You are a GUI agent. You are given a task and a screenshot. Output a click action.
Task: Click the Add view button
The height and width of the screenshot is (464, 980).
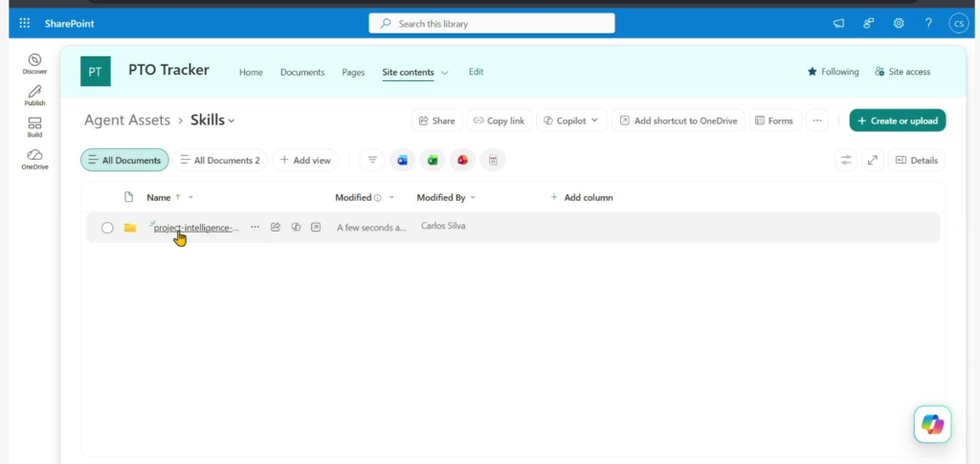[305, 160]
